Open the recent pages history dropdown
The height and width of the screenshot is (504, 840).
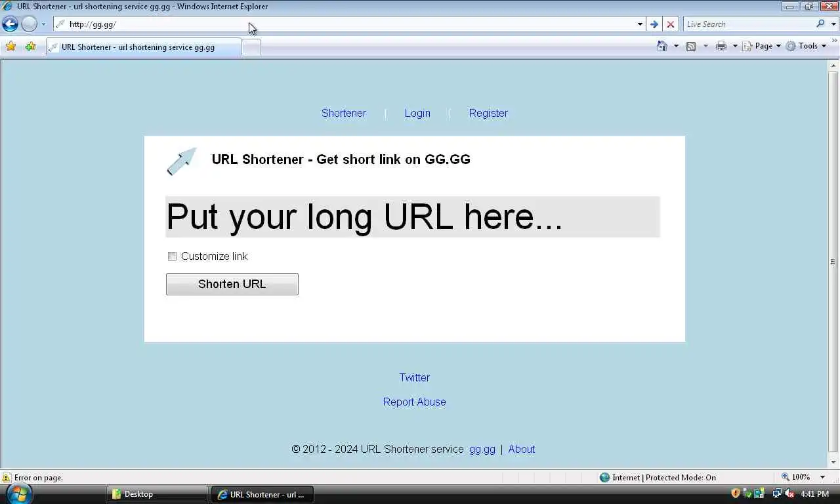pyautogui.click(x=43, y=24)
